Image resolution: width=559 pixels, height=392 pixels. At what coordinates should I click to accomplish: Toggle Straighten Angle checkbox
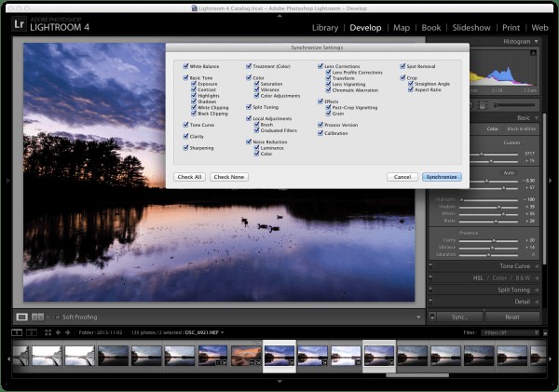[x=410, y=84]
